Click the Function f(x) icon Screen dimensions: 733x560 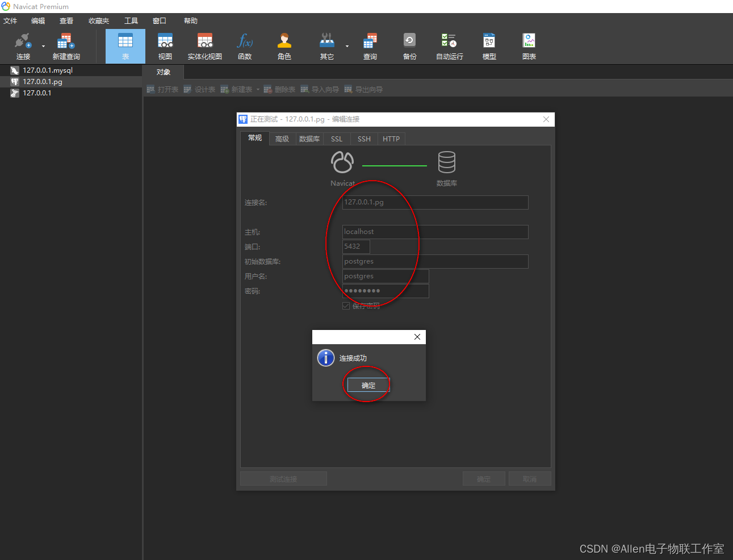[245, 41]
